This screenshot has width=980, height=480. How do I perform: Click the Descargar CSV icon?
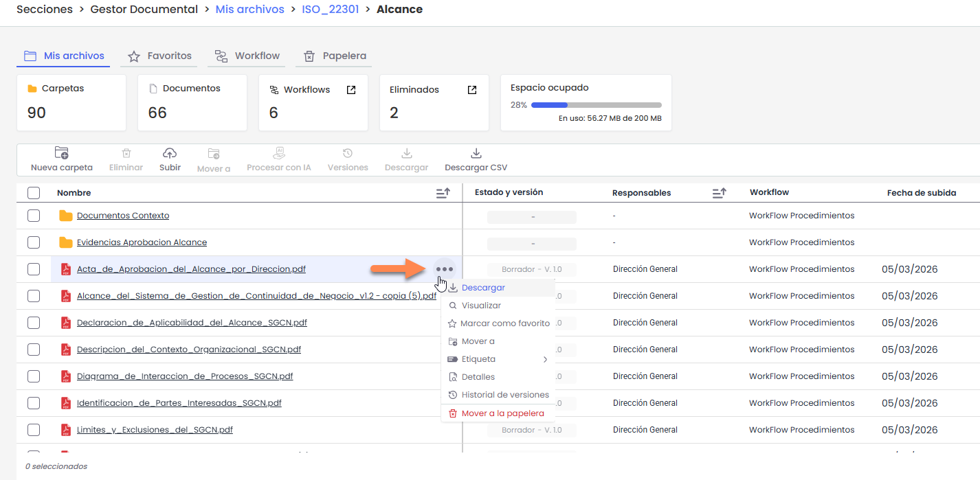(476, 153)
